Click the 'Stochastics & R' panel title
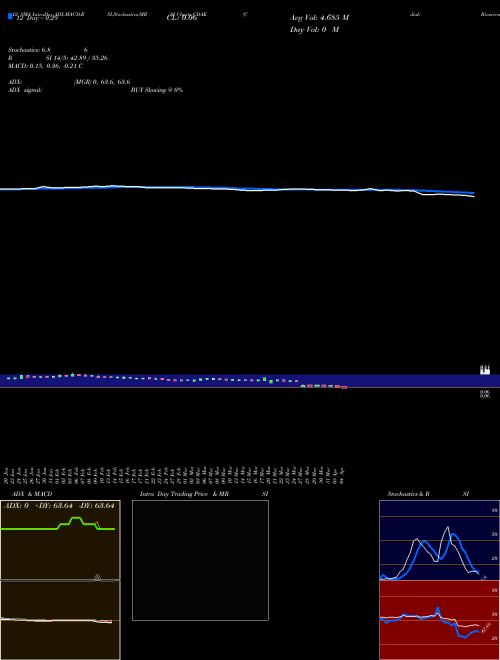 pyautogui.click(x=408, y=494)
